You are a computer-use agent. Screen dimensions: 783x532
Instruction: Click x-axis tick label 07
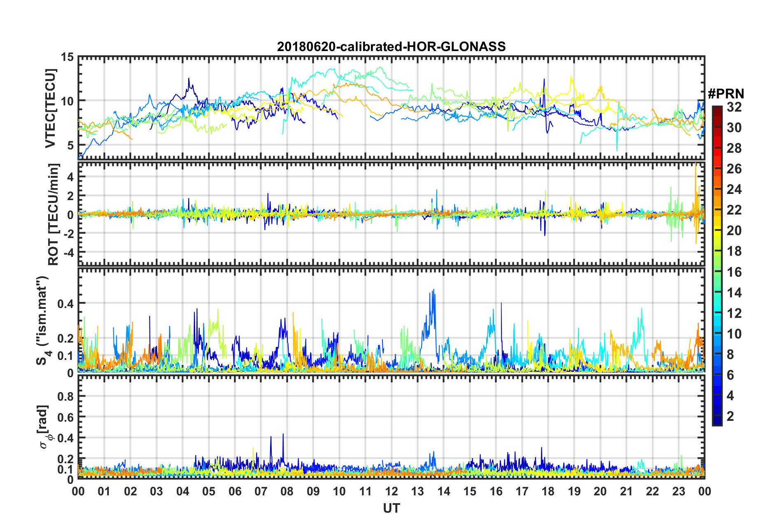[x=261, y=491]
